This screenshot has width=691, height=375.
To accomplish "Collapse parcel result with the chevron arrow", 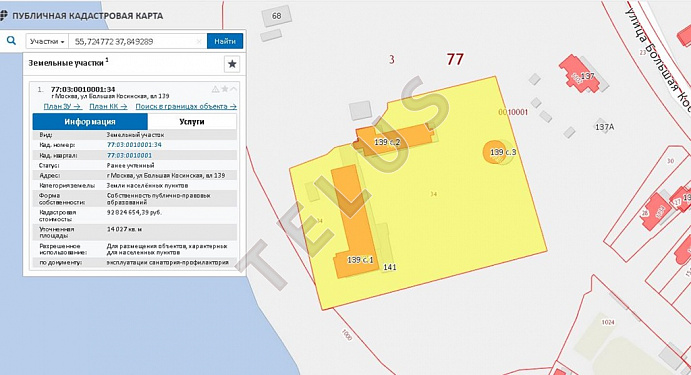I will coord(234,89).
